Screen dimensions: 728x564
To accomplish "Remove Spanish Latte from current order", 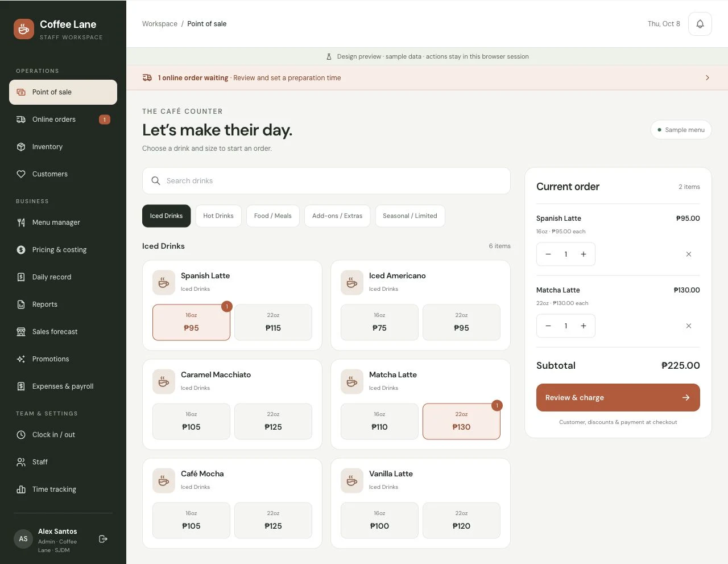I will (x=689, y=254).
